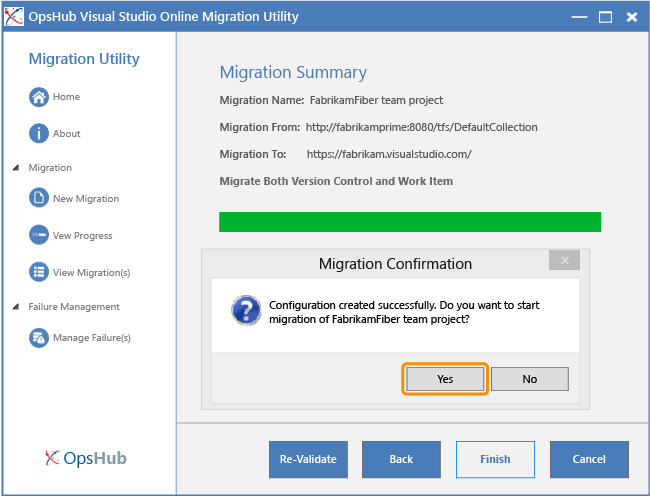Click the Migration Confirmation dialog title
The height and width of the screenshot is (497, 650).
pyautogui.click(x=395, y=264)
